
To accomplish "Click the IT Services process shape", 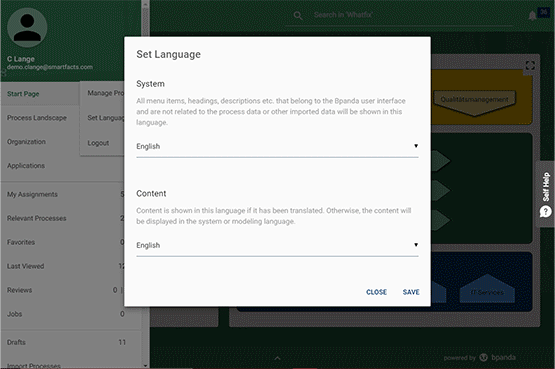I will (x=487, y=289).
